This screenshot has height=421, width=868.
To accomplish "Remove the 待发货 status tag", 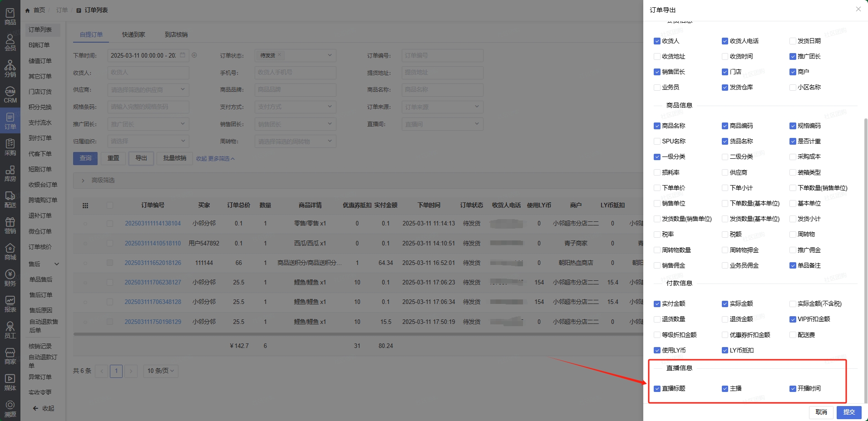I will click(x=280, y=55).
